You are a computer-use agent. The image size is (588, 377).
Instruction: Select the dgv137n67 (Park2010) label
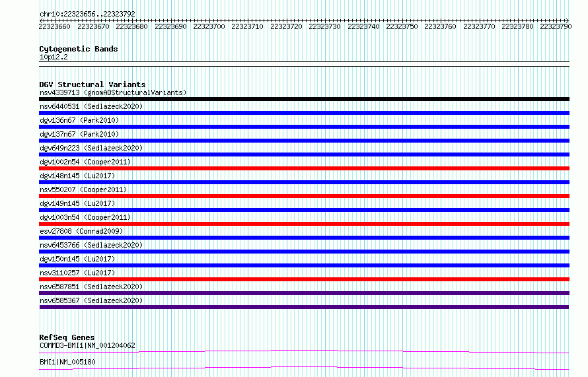tap(79, 134)
